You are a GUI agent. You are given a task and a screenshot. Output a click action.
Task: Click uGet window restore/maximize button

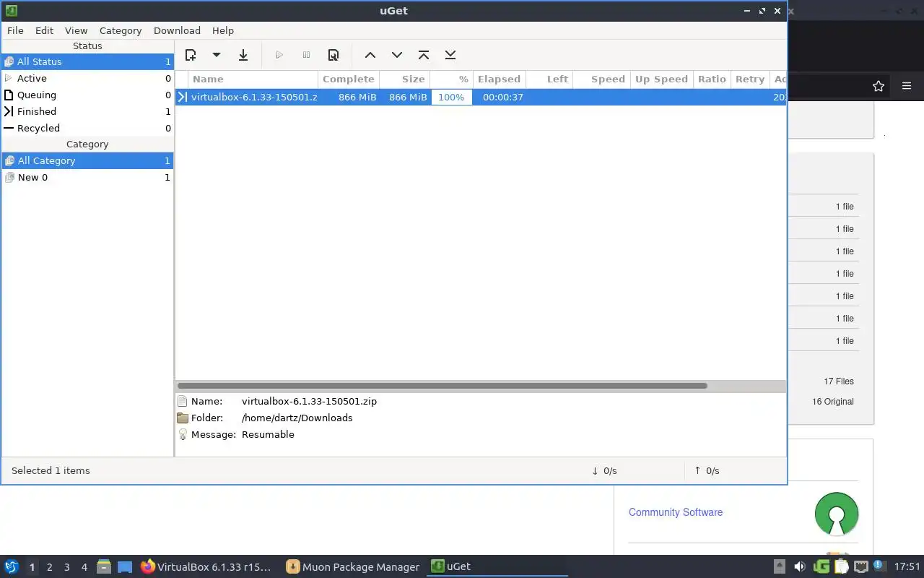[762, 11]
